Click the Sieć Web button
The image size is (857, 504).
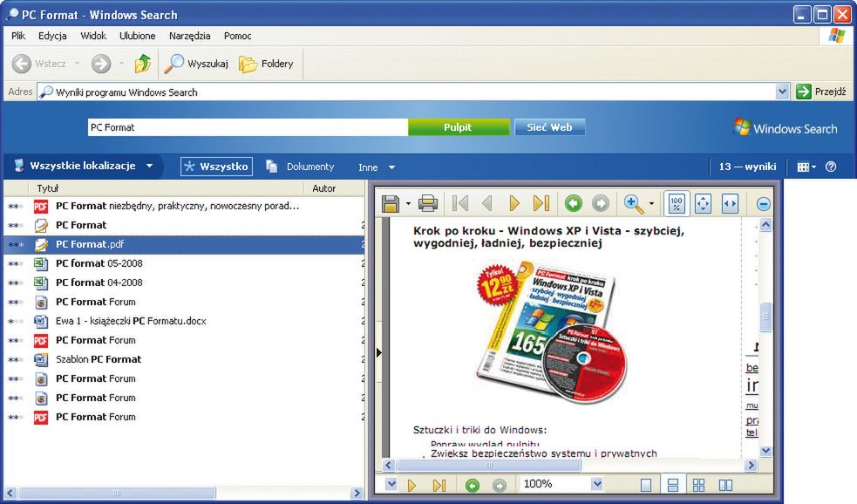tap(549, 127)
